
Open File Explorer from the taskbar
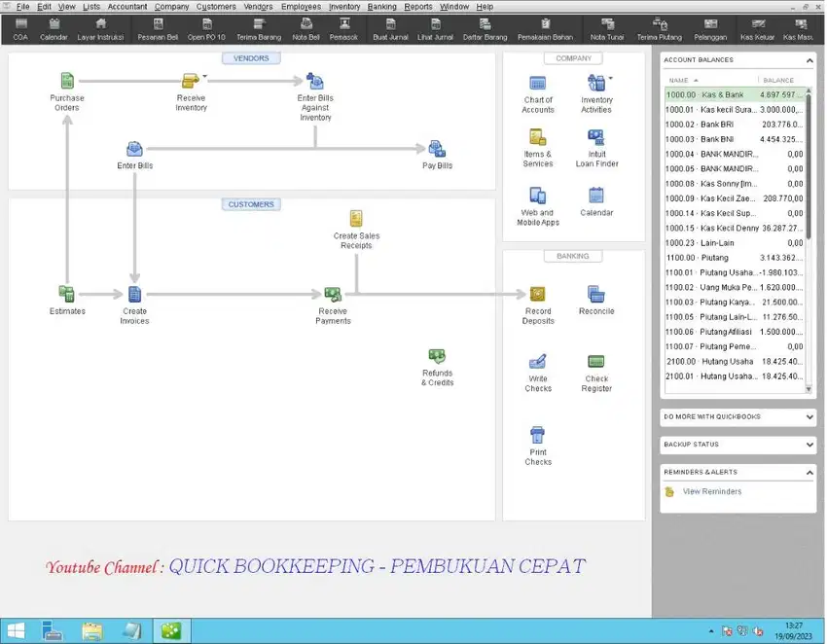(x=91, y=630)
